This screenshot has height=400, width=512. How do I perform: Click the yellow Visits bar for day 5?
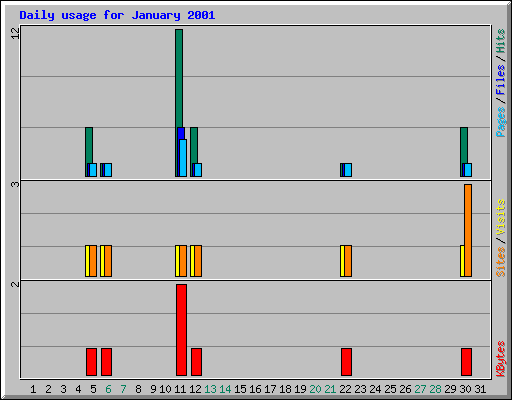click(x=87, y=261)
